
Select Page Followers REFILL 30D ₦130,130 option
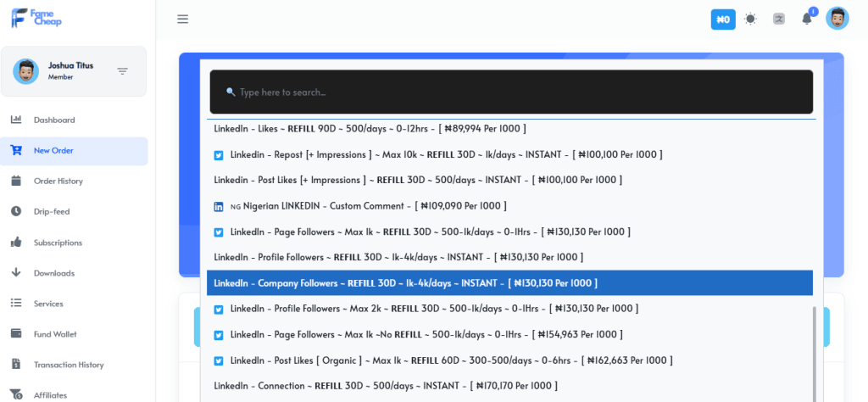click(x=509, y=232)
